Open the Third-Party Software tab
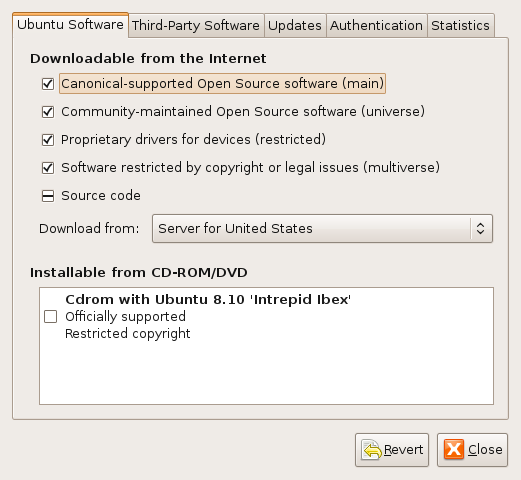The image size is (521, 480). pyautogui.click(x=196, y=26)
